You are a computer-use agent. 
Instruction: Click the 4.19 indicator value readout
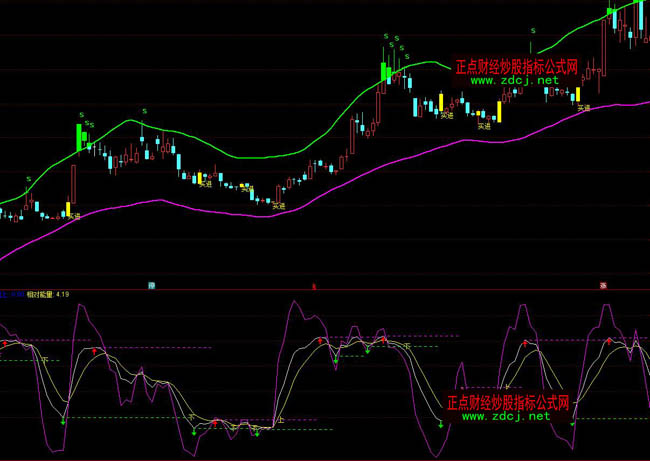63,295
